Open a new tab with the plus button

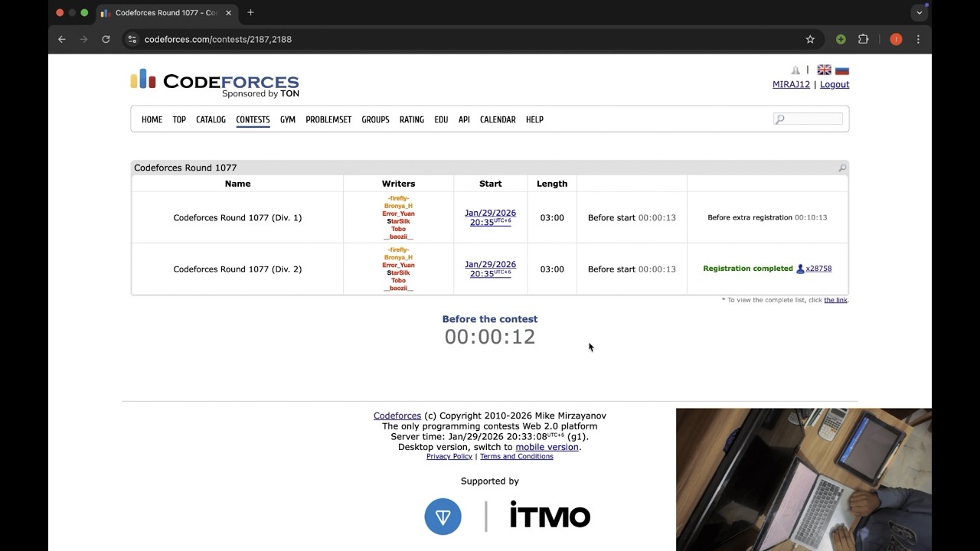[250, 12]
